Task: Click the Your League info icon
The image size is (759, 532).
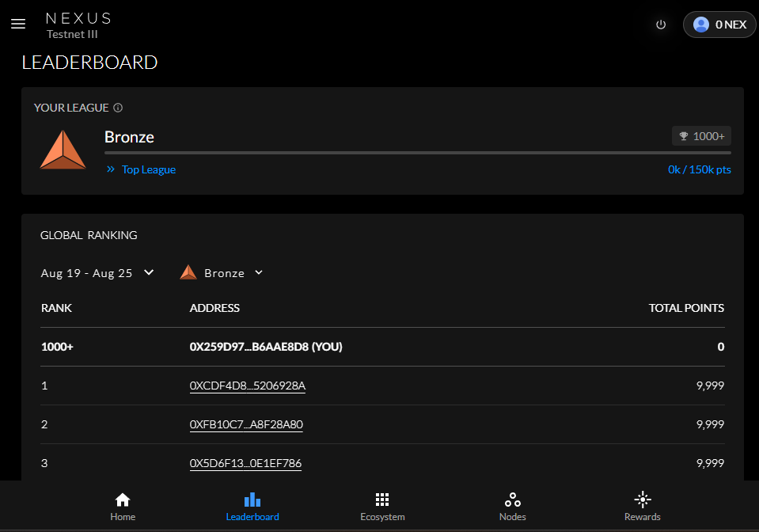Action: point(118,108)
